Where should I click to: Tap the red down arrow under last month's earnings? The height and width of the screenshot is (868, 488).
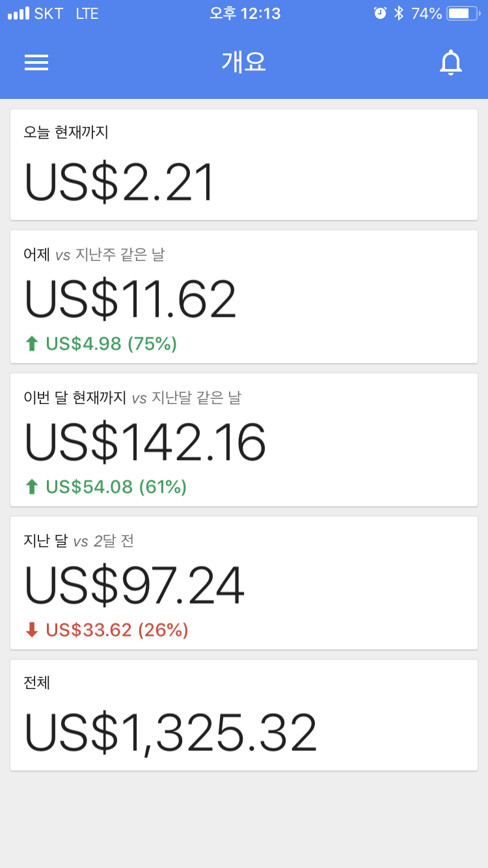(32, 630)
